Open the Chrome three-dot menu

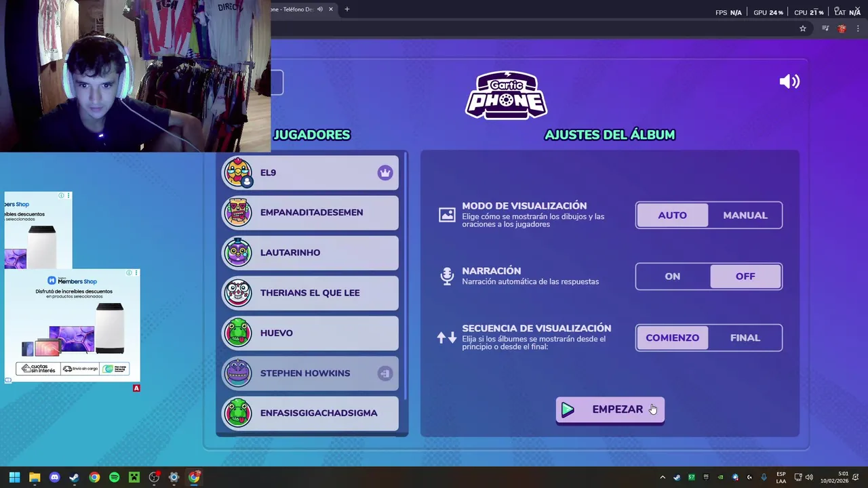click(859, 28)
